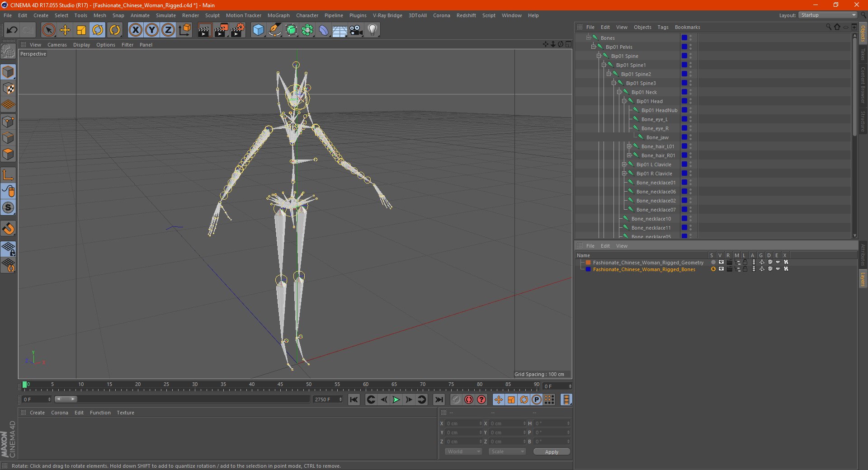This screenshot has width=868, height=470.
Task: Enable Points mode in left toolbar
Action: coord(8,122)
